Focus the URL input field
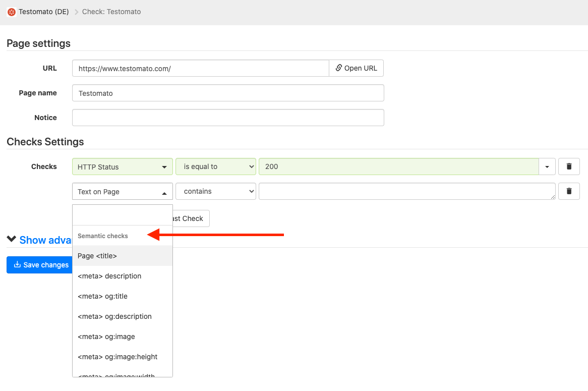 201,68
